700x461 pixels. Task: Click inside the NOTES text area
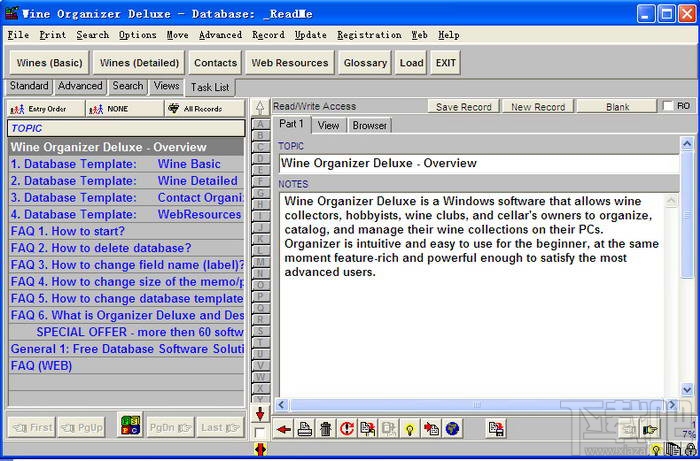(472, 295)
